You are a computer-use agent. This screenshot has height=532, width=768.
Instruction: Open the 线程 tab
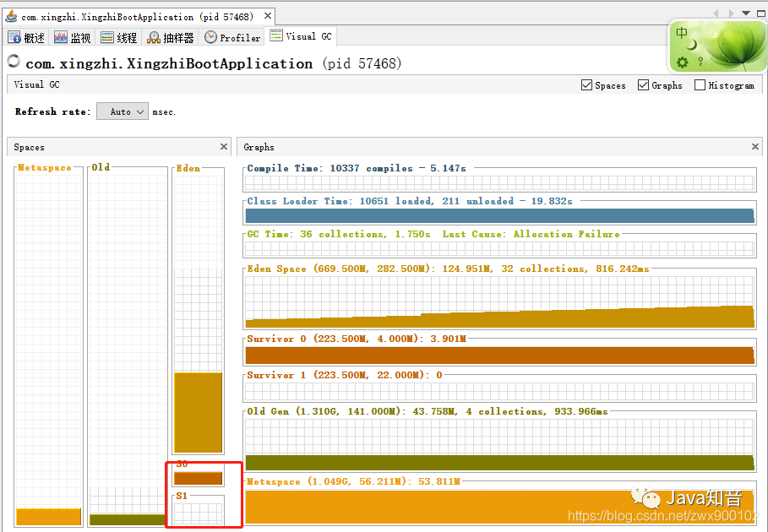119,38
